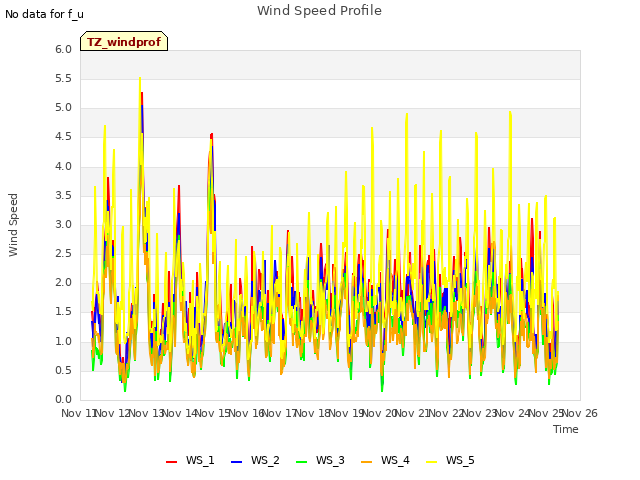The image size is (640, 480).
Task: Click the orange WS_4 legend color marker
Action: (x=367, y=462)
